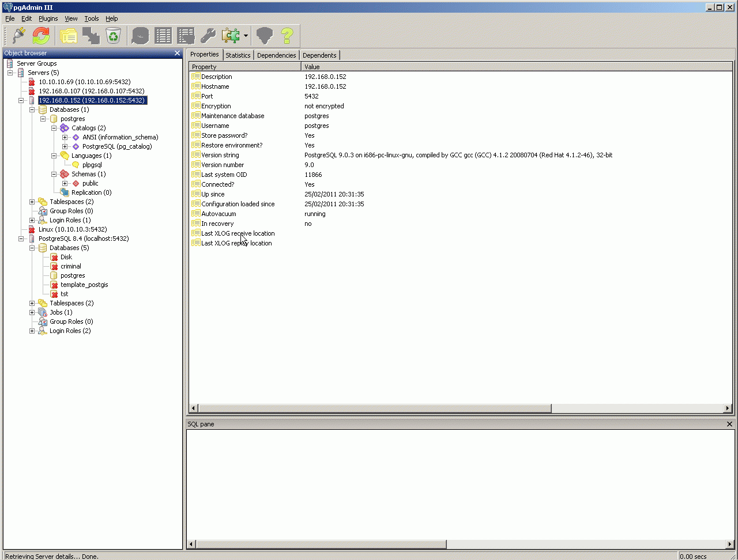Open the SQL query tool icon

(140, 36)
